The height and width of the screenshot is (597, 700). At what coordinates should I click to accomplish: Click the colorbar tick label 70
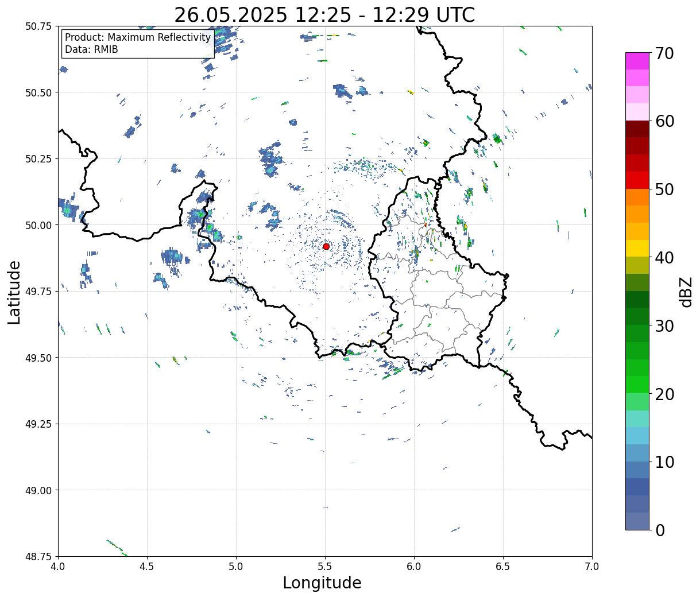click(664, 53)
